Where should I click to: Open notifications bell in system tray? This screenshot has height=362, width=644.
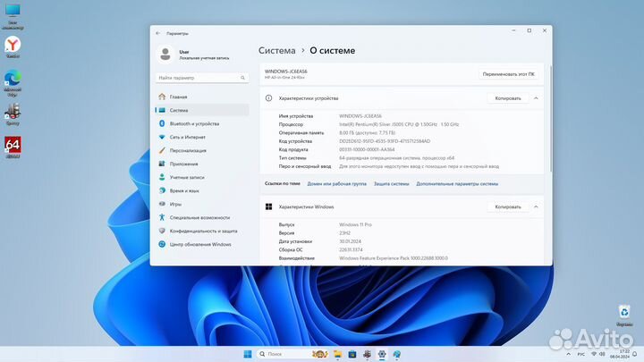point(635,354)
